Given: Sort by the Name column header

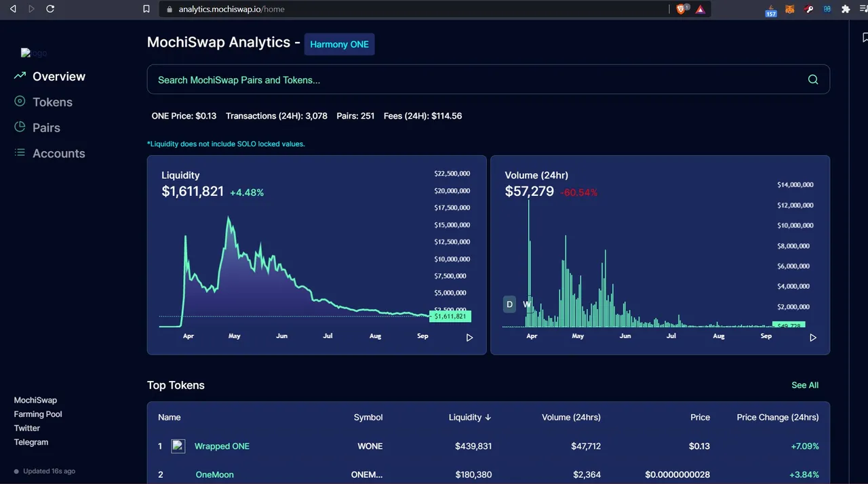Looking at the screenshot, I should [x=170, y=417].
